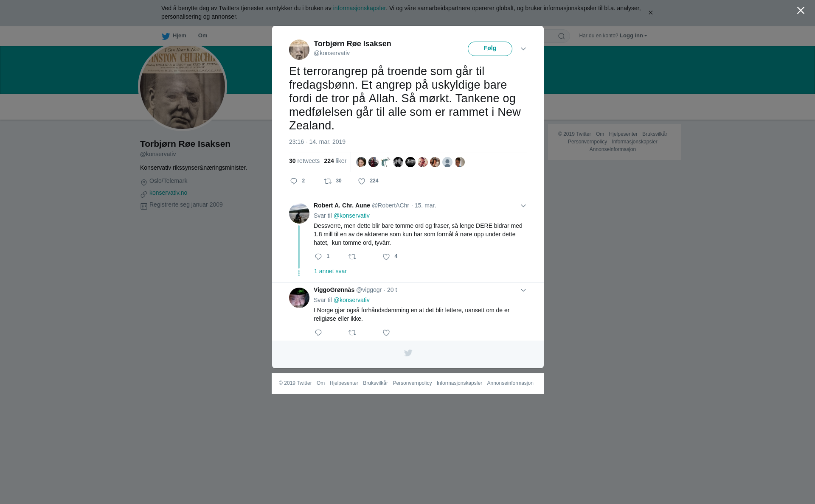Viewport: 815px width, 504px height.
Task: Show 1 annet svar in the thread
Action: (330, 271)
